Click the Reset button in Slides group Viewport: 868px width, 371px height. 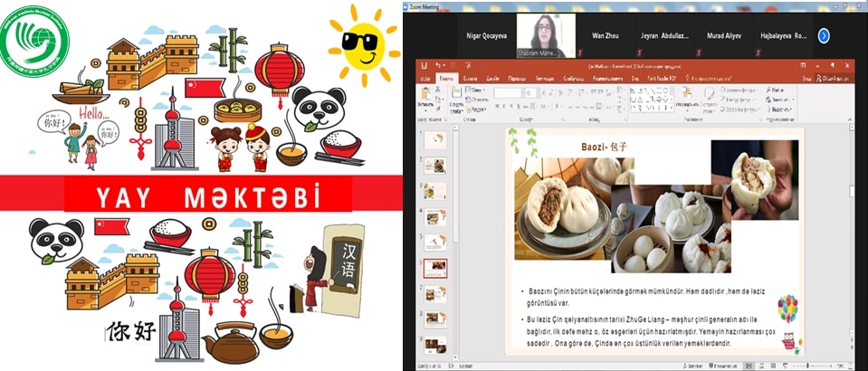coord(476,100)
